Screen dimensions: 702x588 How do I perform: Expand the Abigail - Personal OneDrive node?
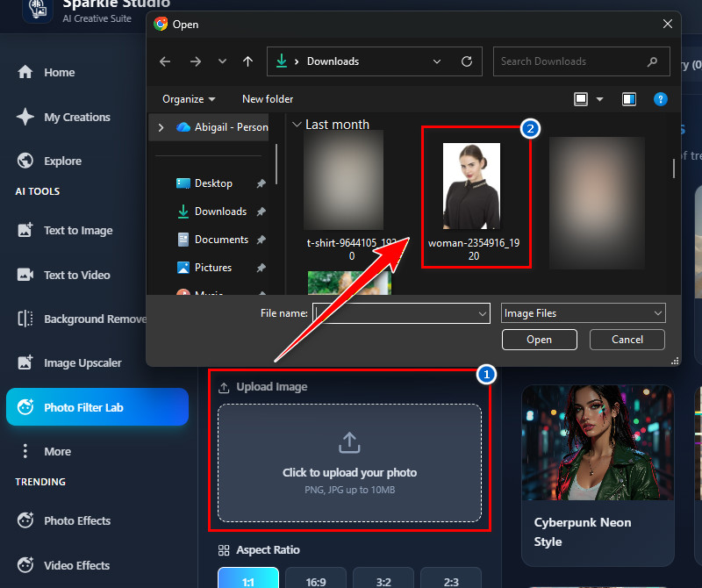161,127
